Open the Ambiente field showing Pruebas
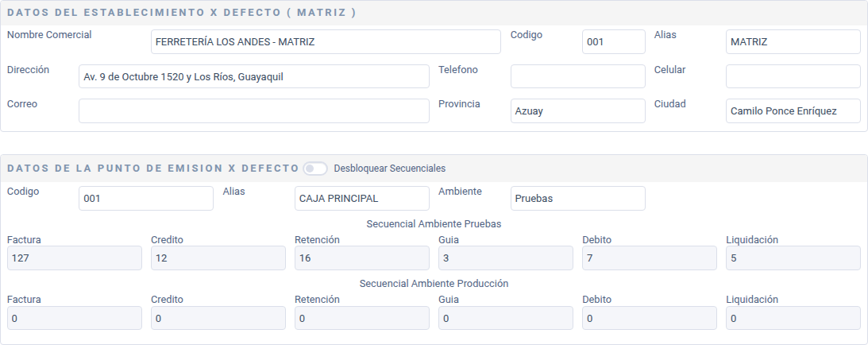868x345 pixels. tap(577, 198)
